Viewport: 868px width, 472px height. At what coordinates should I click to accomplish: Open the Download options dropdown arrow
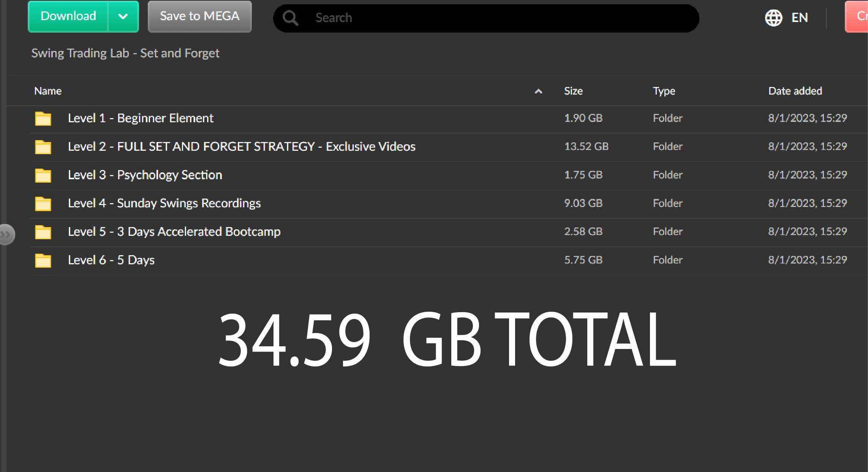pyautogui.click(x=123, y=16)
